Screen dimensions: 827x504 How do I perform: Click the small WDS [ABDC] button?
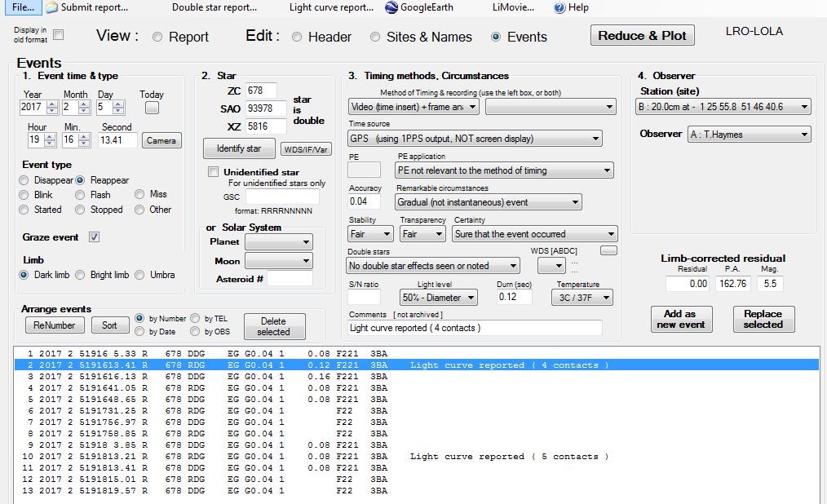click(x=608, y=250)
